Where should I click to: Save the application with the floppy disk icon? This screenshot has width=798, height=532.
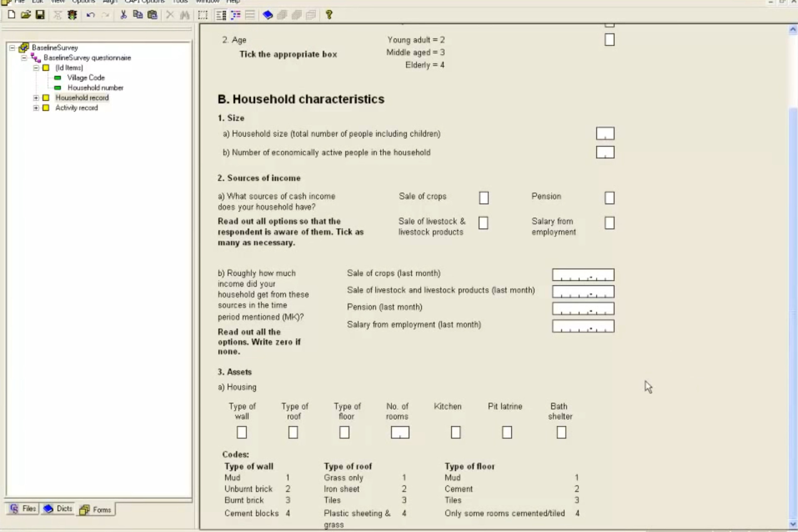click(x=40, y=15)
